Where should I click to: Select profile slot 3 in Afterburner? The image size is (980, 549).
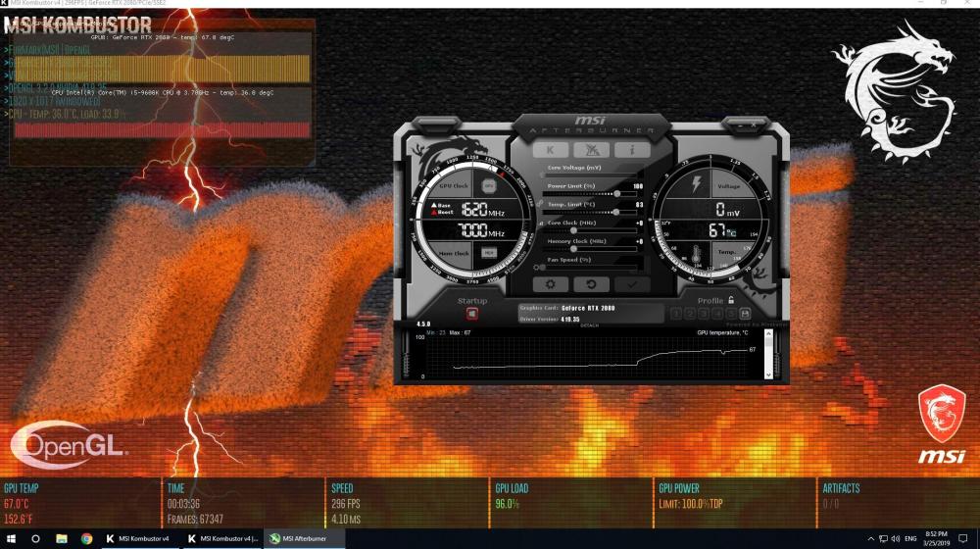click(704, 314)
